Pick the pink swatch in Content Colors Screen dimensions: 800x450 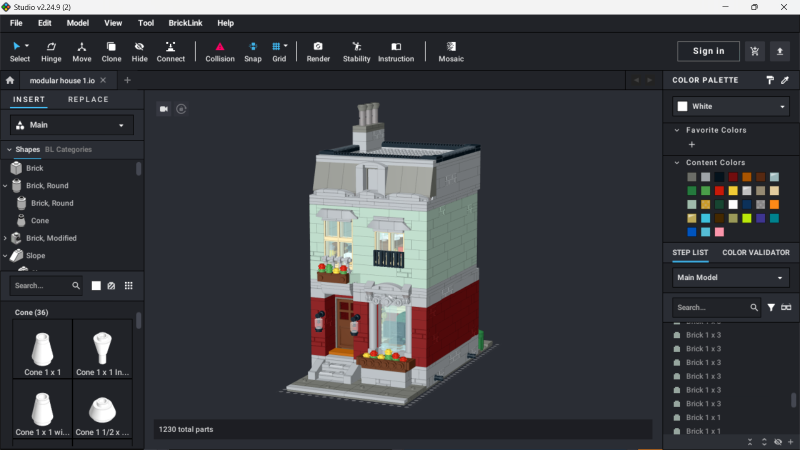[x=719, y=232]
